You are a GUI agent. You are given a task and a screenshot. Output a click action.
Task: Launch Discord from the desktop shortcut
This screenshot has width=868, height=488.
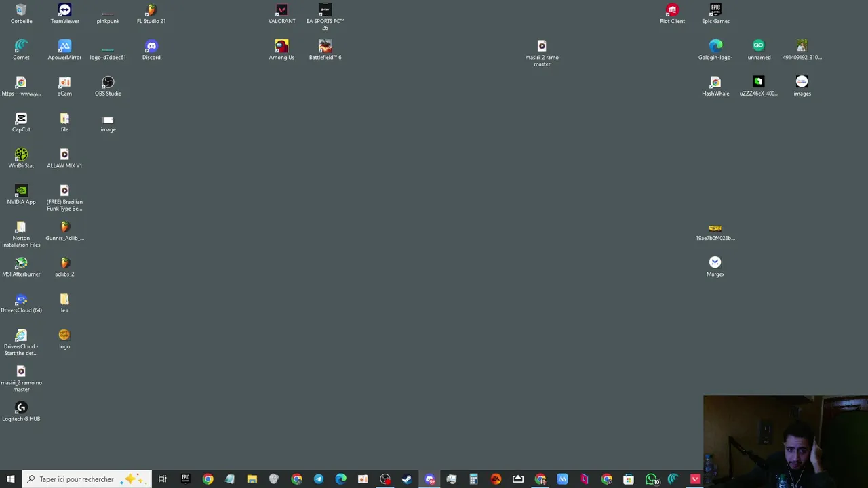coord(151,49)
